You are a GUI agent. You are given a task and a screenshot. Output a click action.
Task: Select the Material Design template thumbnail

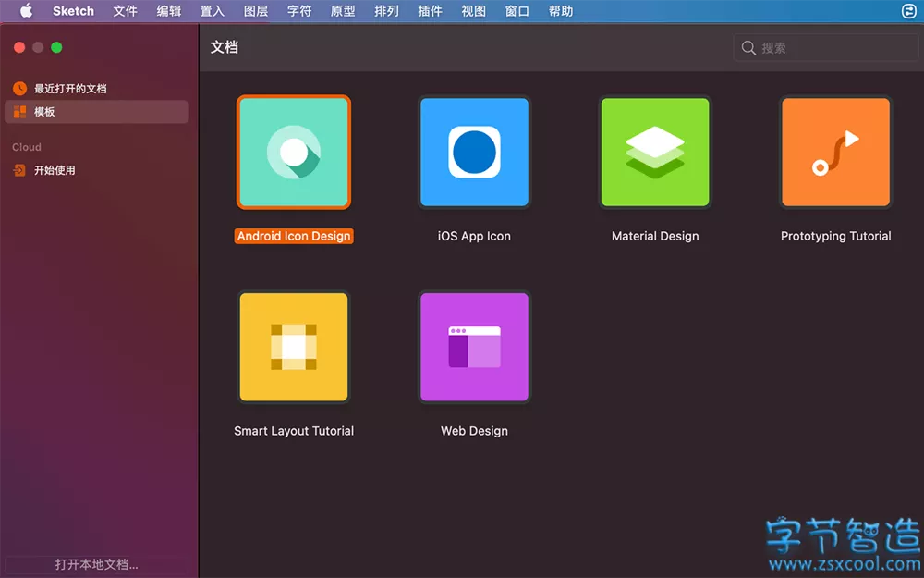click(655, 153)
